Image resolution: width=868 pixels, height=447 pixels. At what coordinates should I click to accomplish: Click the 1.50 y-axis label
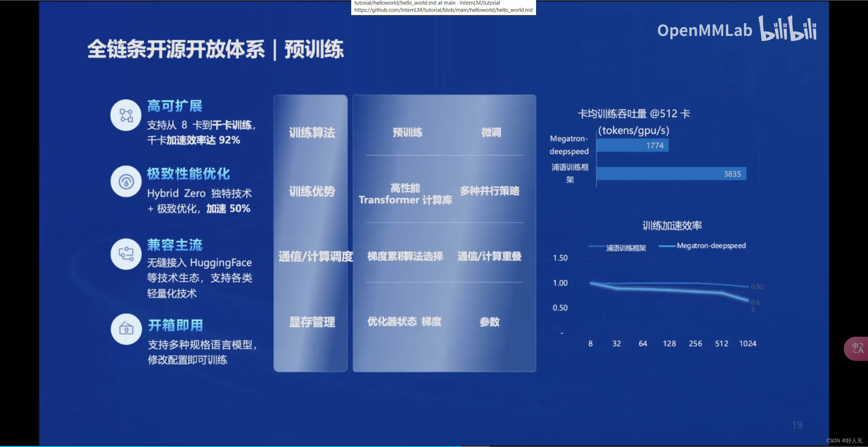(560, 258)
